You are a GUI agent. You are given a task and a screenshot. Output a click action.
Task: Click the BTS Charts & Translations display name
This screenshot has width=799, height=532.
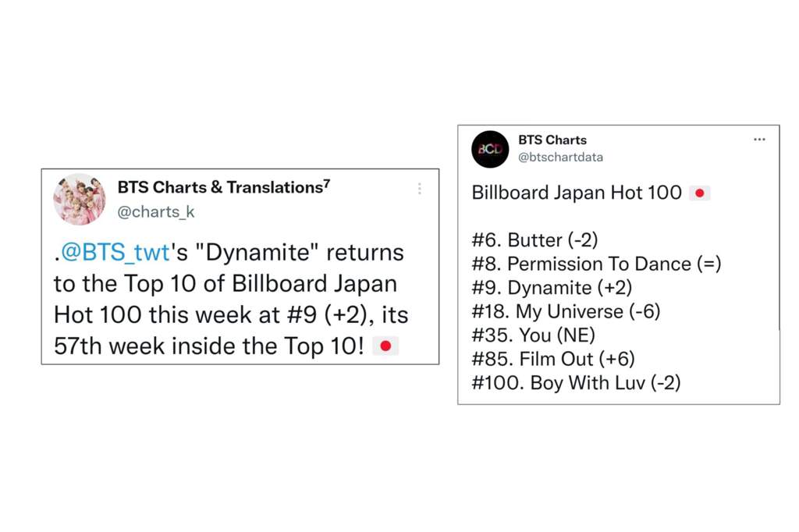tap(224, 187)
